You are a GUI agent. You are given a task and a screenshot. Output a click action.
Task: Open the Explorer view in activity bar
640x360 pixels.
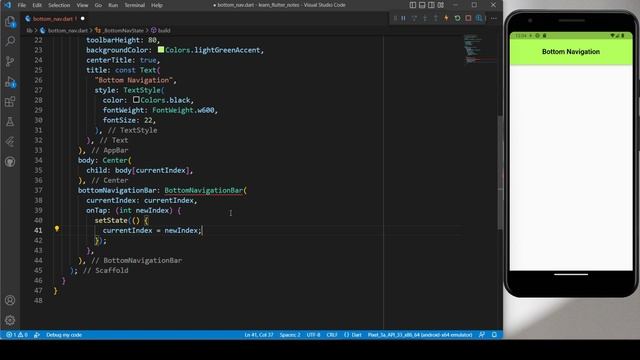click(x=10, y=21)
